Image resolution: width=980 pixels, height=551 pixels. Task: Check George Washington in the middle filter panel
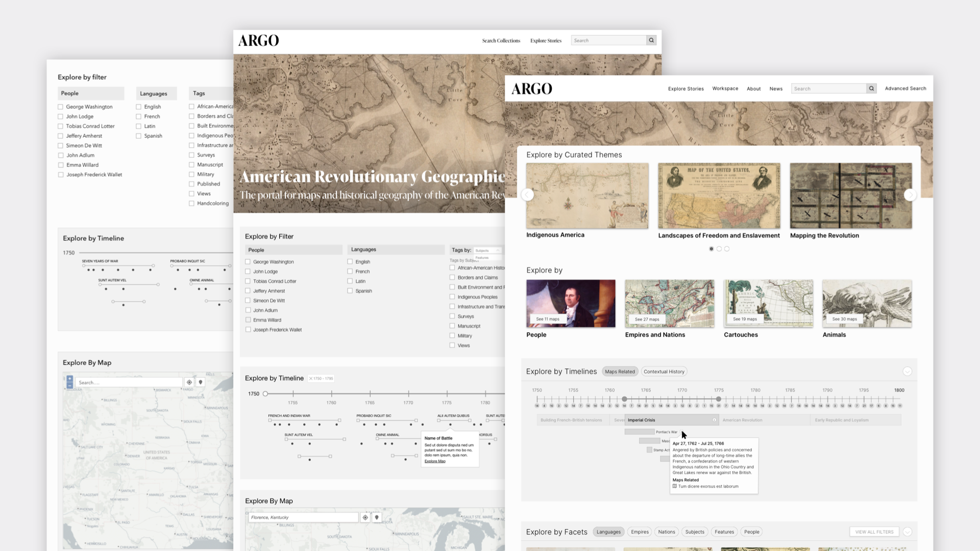pos(248,262)
